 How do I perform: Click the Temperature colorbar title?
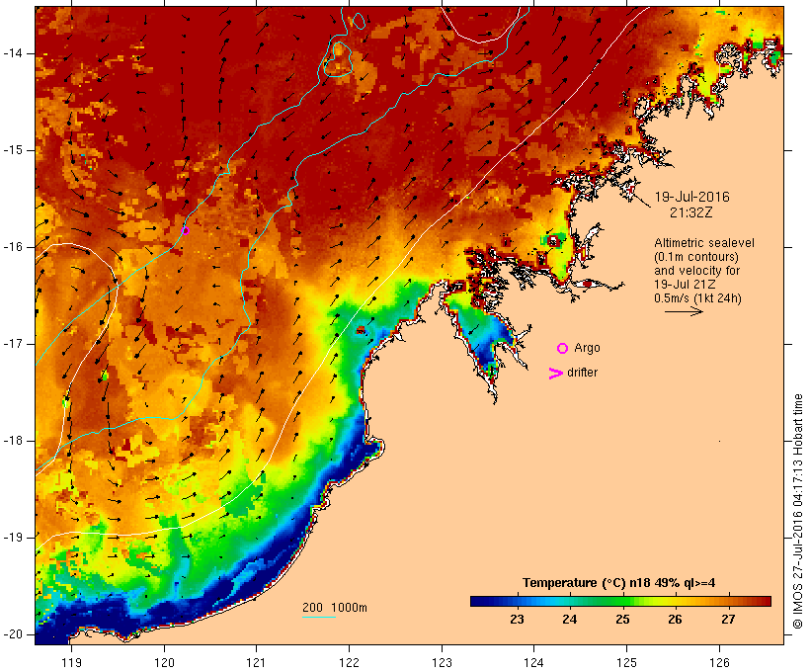[619, 583]
